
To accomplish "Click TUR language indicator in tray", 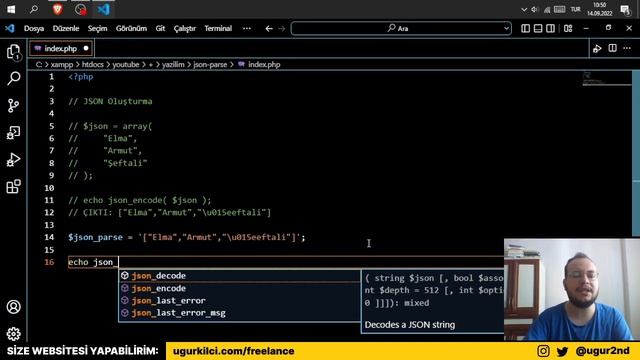I will tap(576, 9).
